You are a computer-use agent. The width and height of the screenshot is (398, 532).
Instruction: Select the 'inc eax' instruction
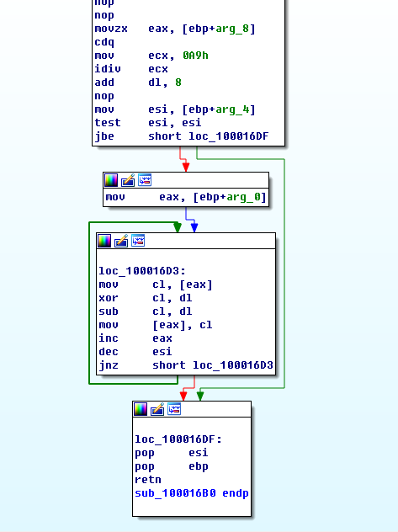pyautogui.click(x=135, y=338)
